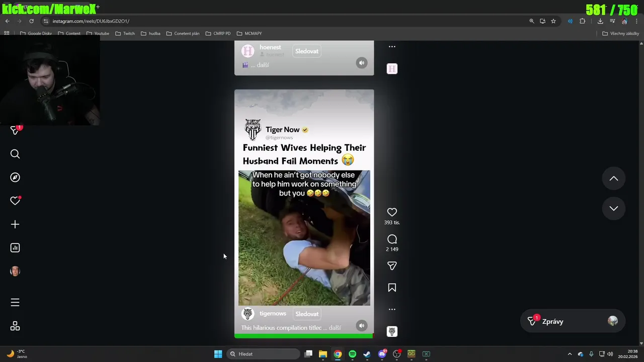Screen dimensions: 644x362
Task: Open the weather widget showing -3°C
Action: 16,354
